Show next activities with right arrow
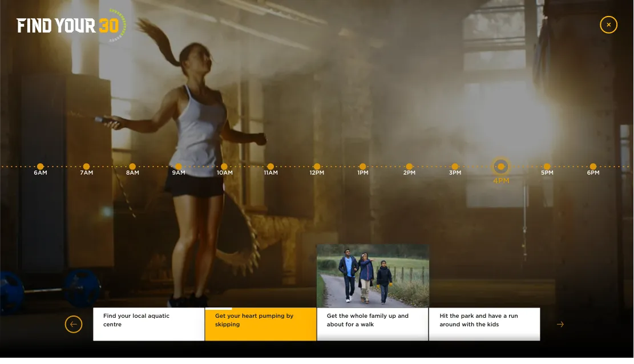 (560, 325)
